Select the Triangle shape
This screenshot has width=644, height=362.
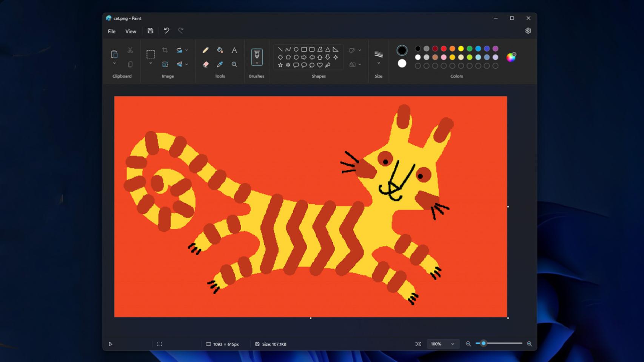click(x=328, y=49)
